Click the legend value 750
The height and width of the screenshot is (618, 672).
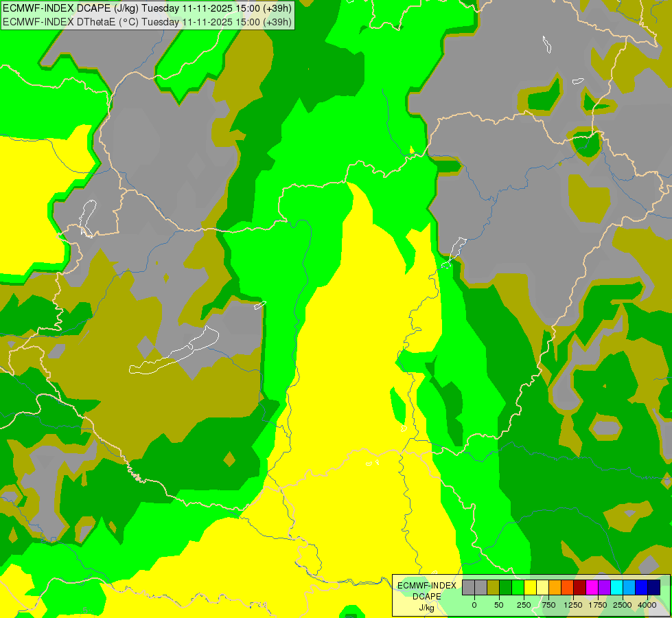point(548,605)
